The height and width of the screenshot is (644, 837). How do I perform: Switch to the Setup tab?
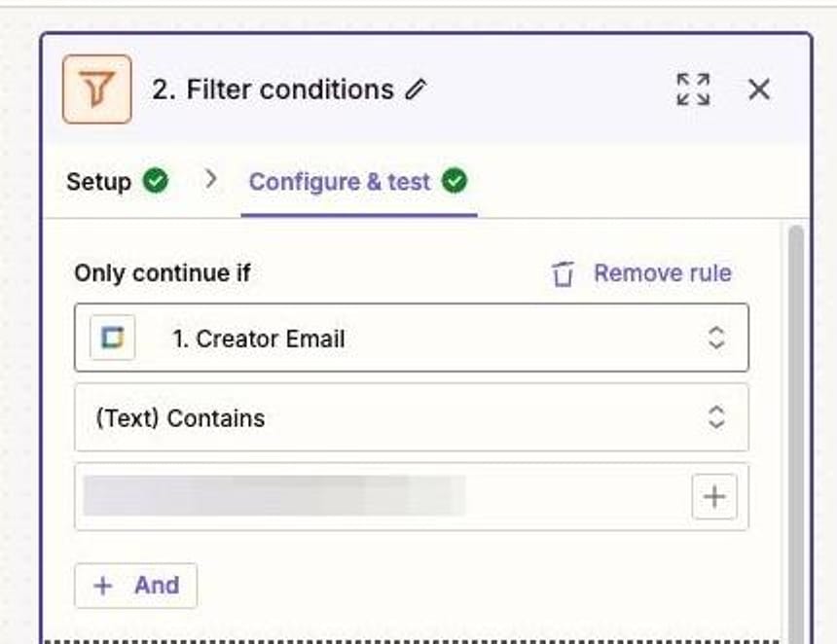click(101, 181)
